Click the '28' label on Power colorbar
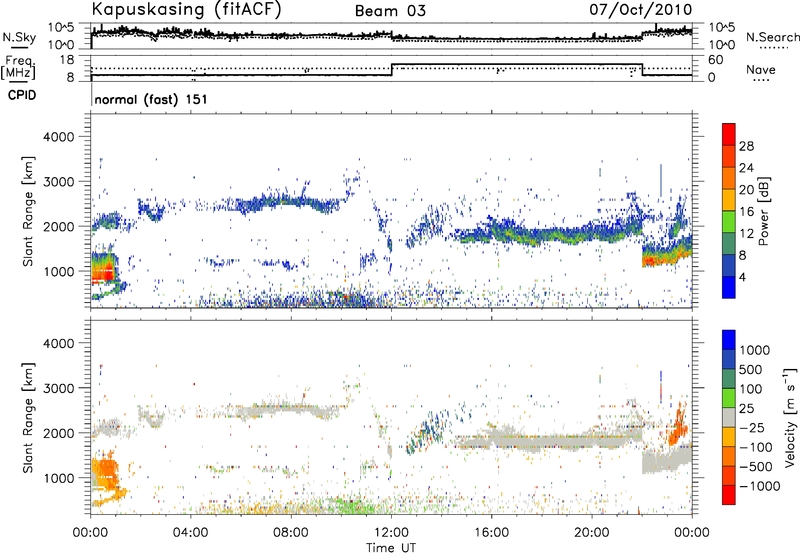800x554 pixels. click(x=746, y=146)
